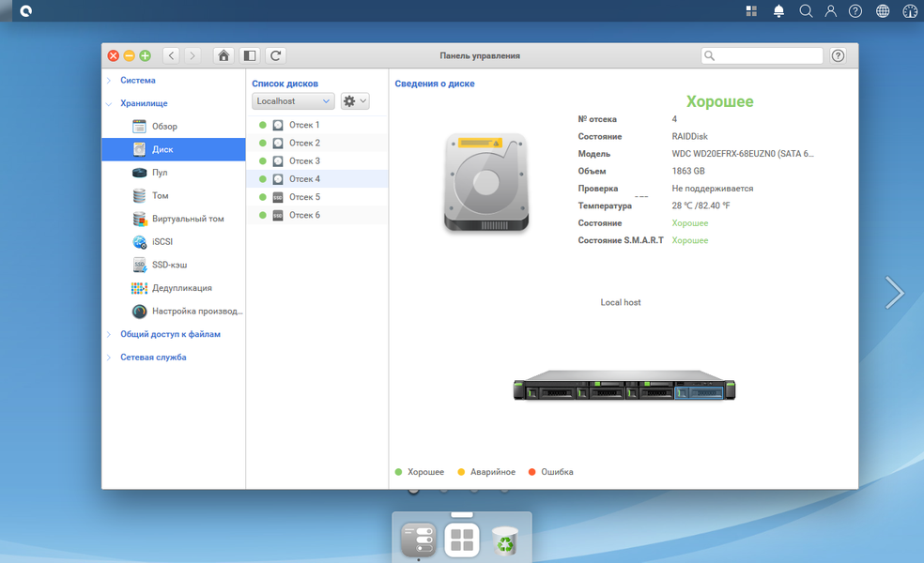Click the search field in control panel
Image resolution: width=924 pixels, height=563 pixels.
[762, 55]
